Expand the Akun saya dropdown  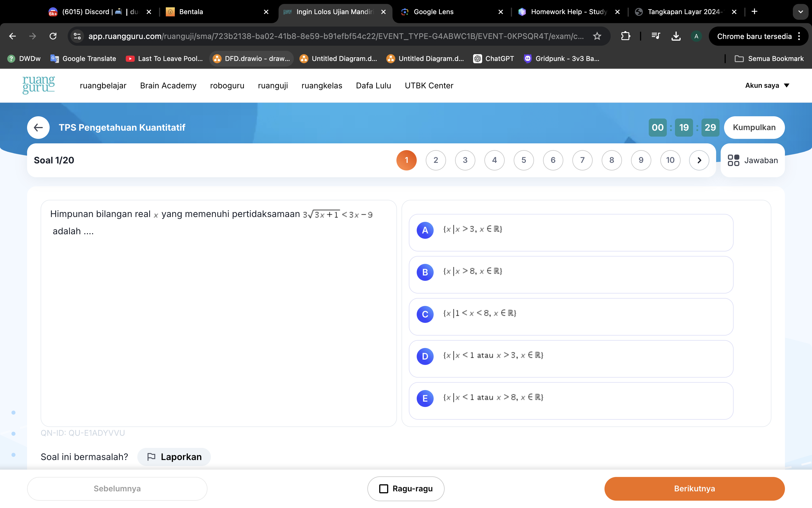[767, 85]
